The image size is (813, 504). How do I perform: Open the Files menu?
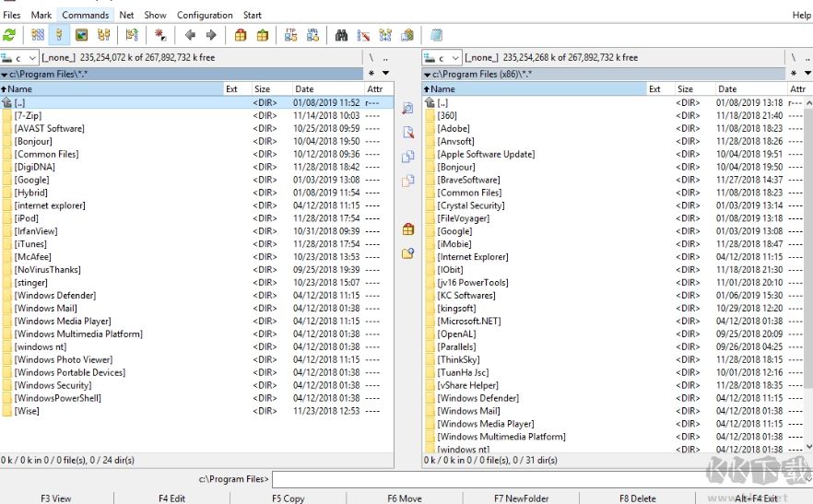(x=12, y=15)
